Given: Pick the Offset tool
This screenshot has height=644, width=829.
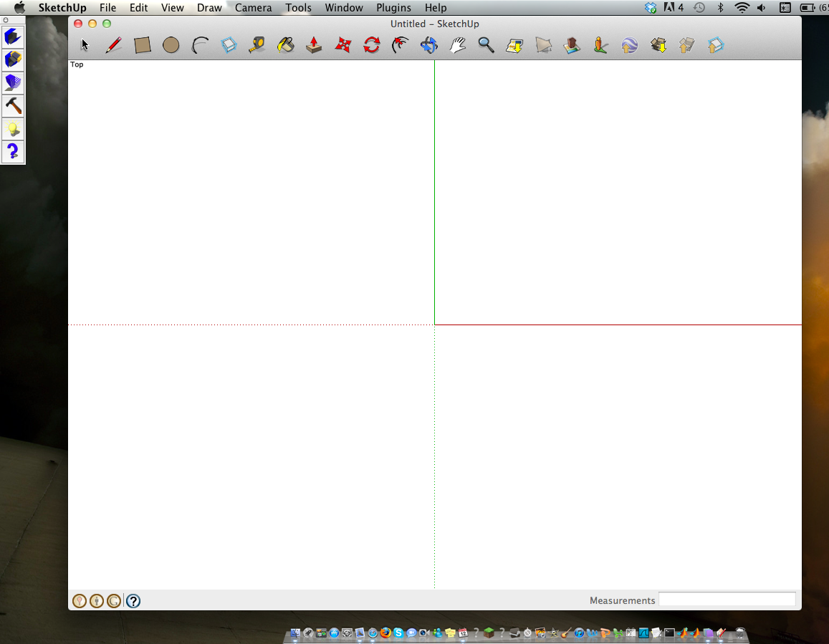Looking at the screenshot, I should (401, 45).
